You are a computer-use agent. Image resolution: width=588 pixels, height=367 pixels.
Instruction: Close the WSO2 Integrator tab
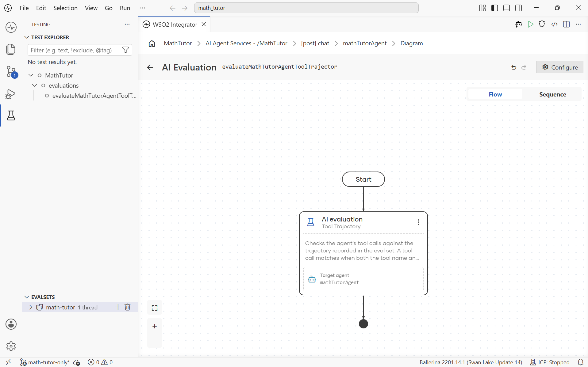tap(204, 25)
